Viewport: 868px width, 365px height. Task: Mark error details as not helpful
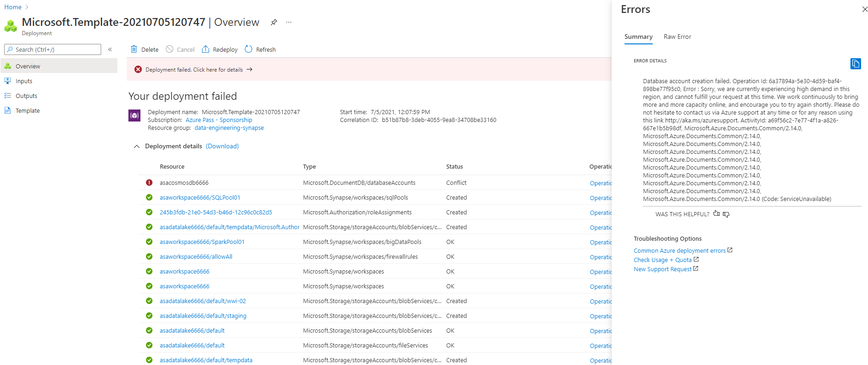click(726, 214)
